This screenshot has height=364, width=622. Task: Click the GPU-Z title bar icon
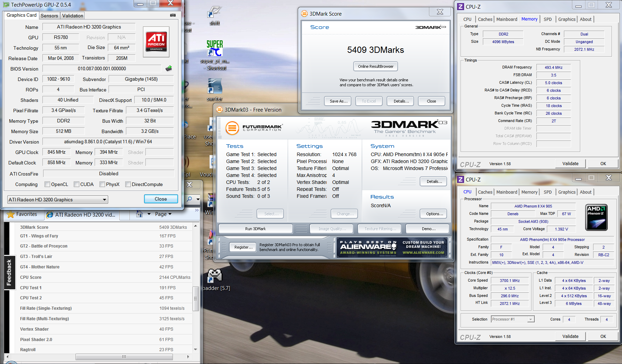coord(6,5)
